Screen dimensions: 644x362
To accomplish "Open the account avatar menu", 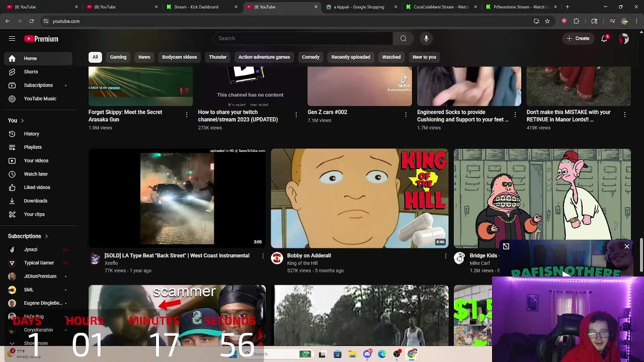I will tap(624, 39).
